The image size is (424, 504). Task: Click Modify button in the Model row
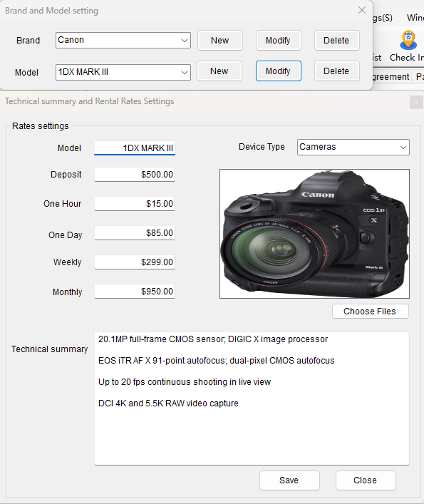click(x=278, y=71)
